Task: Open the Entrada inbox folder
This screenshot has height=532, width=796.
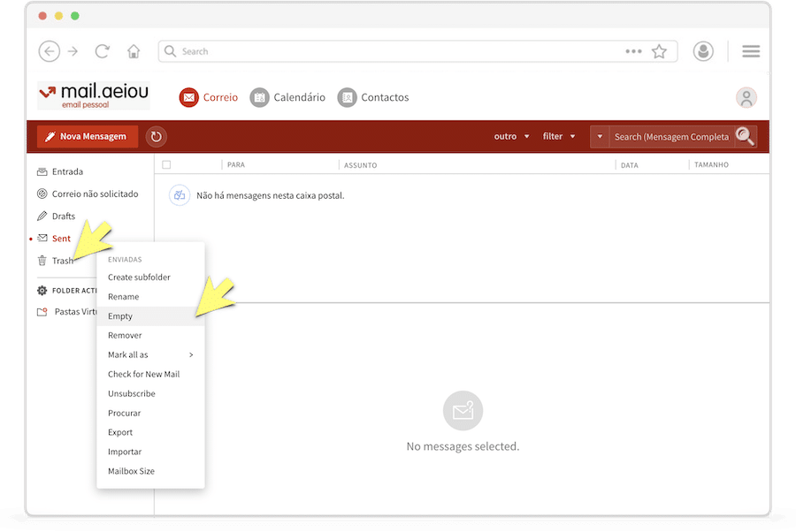Action: click(66, 171)
